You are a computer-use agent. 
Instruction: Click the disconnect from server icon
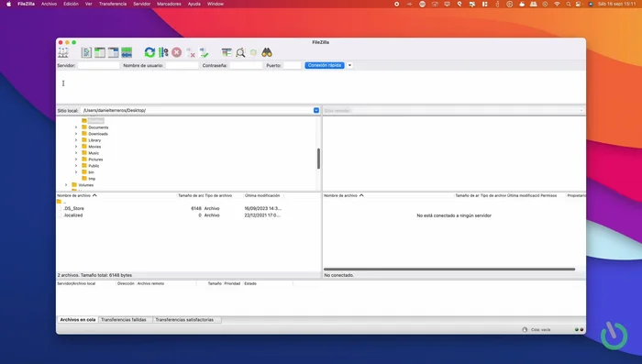pos(191,52)
